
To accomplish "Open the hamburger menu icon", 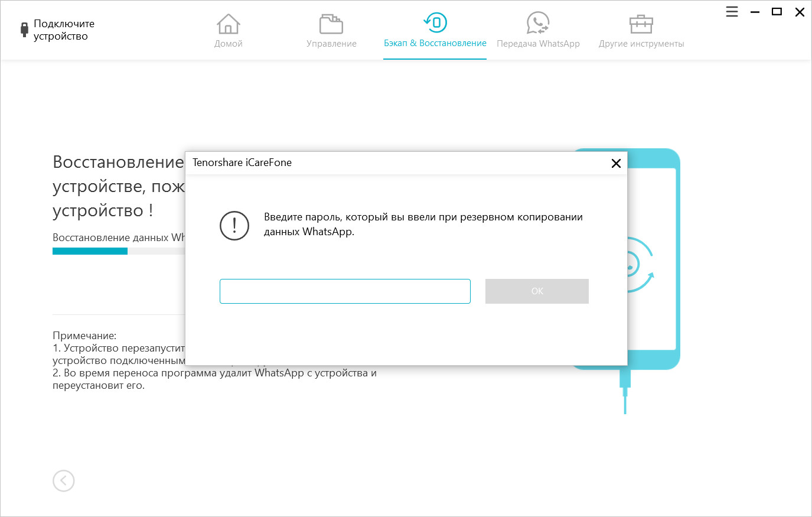I will [x=732, y=12].
